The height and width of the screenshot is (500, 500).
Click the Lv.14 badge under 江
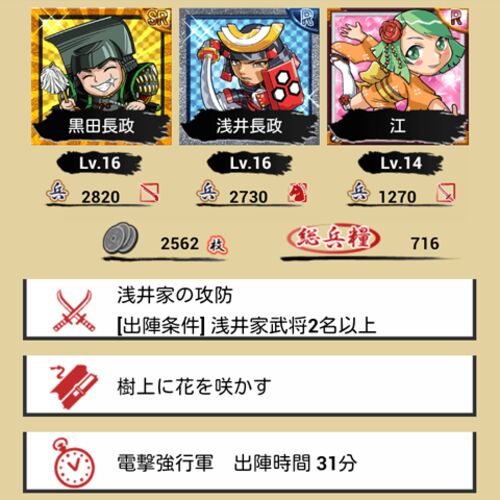click(x=401, y=163)
